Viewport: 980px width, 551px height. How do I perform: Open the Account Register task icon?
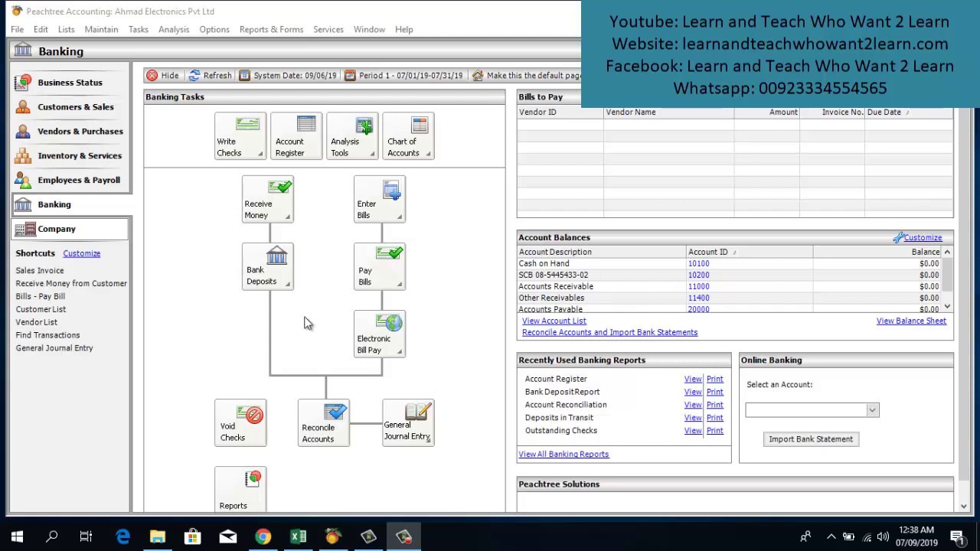point(296,136)
